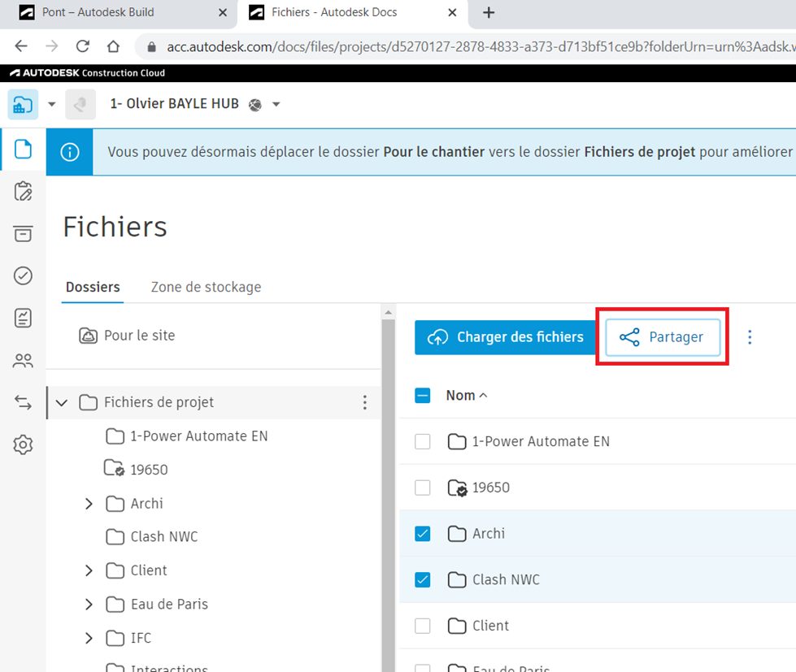Select Eau de Paris in folder tree
796x672 pixels.
169,604
